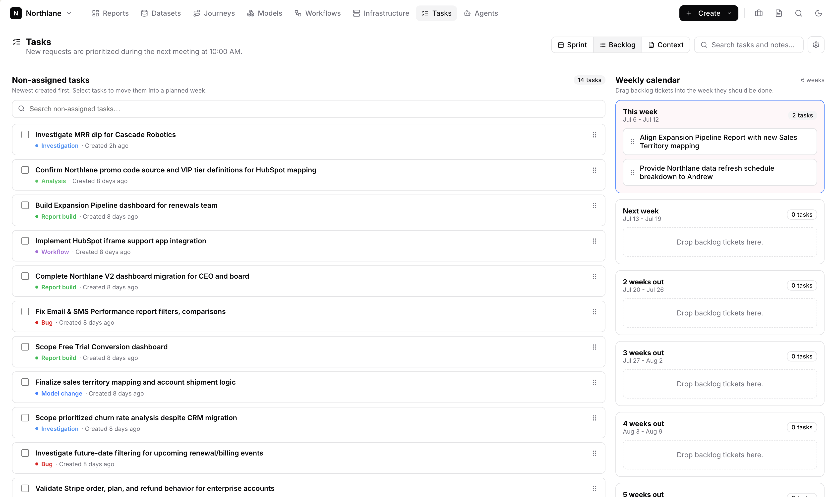Go to Datasets in the top navigation

coord(161,13)
